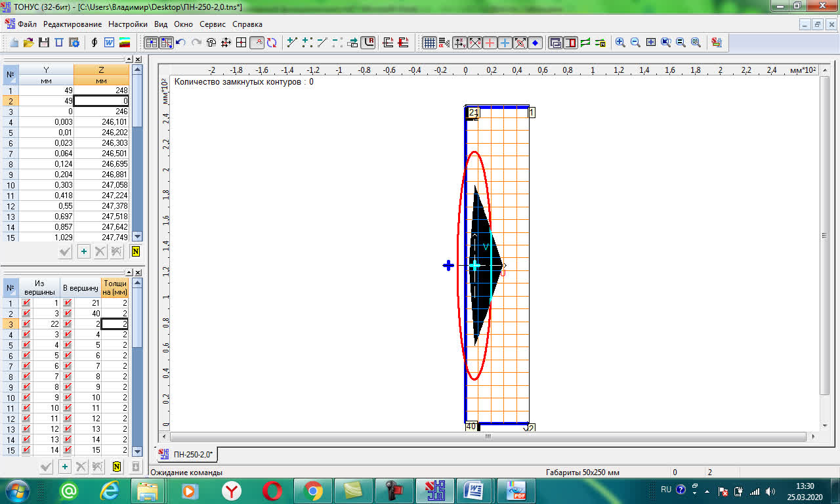Click the redo arrow icon
This screenshot has height=504, width=840.
click(x=196, y=43)
